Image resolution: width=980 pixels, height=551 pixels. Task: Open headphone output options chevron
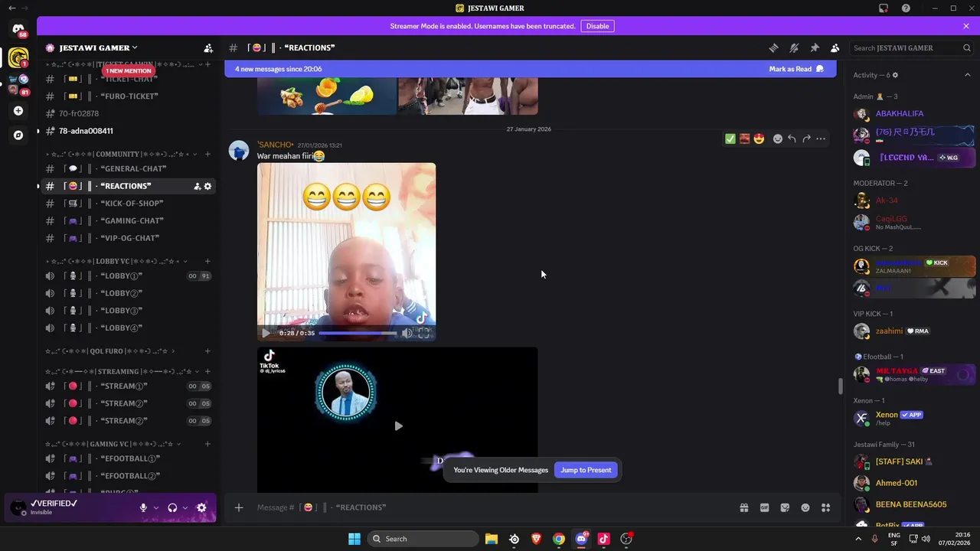(185, 507)
